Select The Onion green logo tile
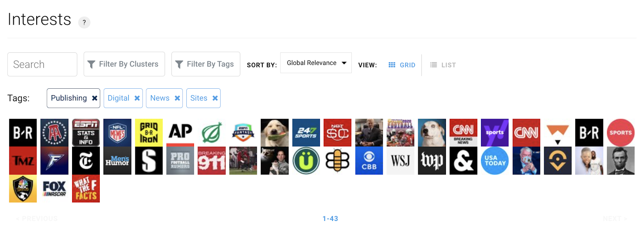Screen dimensions: 644x231 pos(212,133)
